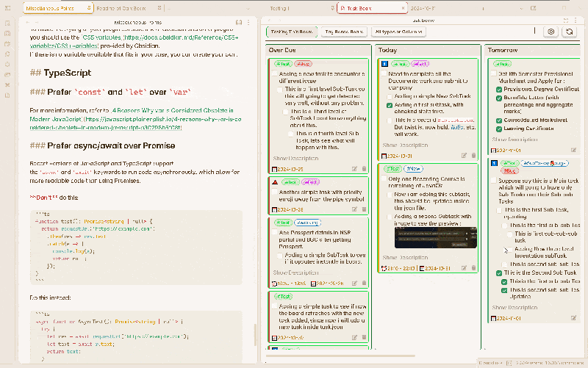Delete the 'Add Passport details' card
This screenshot has width=588, height=368.
364,284
